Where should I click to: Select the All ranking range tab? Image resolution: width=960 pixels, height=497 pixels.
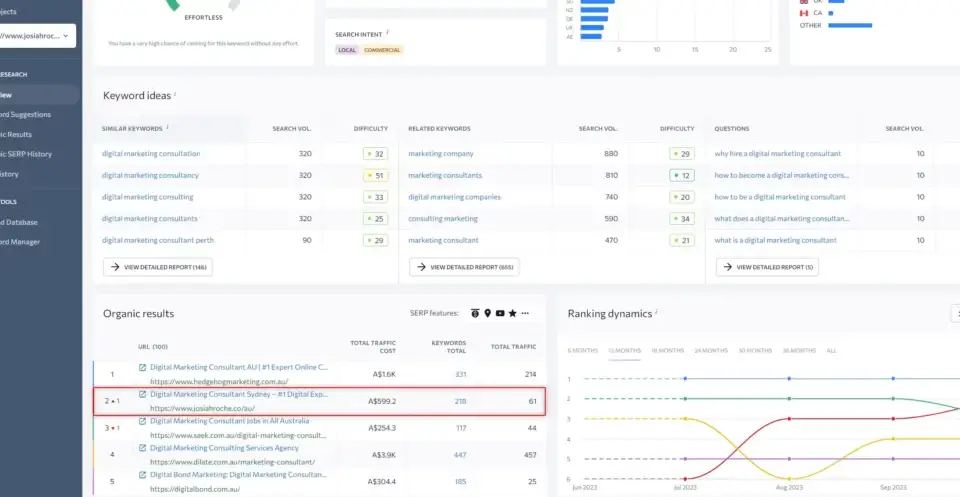(831, 351)
